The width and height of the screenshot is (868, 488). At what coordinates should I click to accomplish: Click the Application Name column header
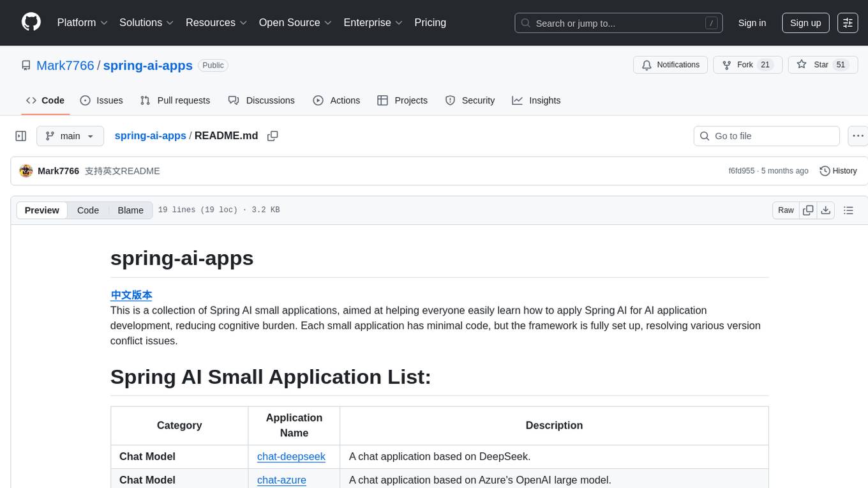pos(294,425)
